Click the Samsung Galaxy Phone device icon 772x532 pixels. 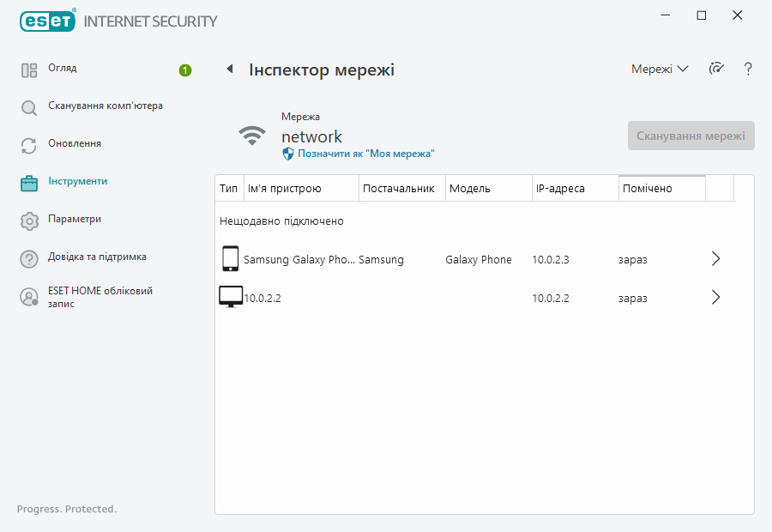(x=230, y=259)
